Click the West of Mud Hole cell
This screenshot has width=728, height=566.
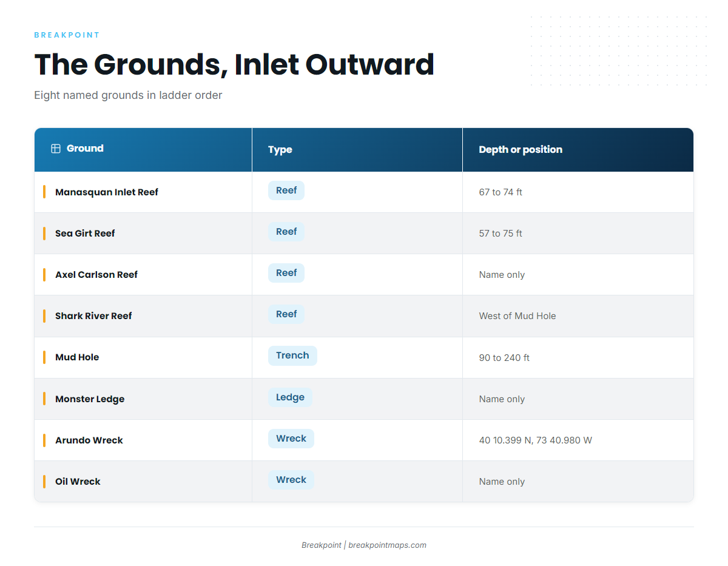(x=517, y=316)
